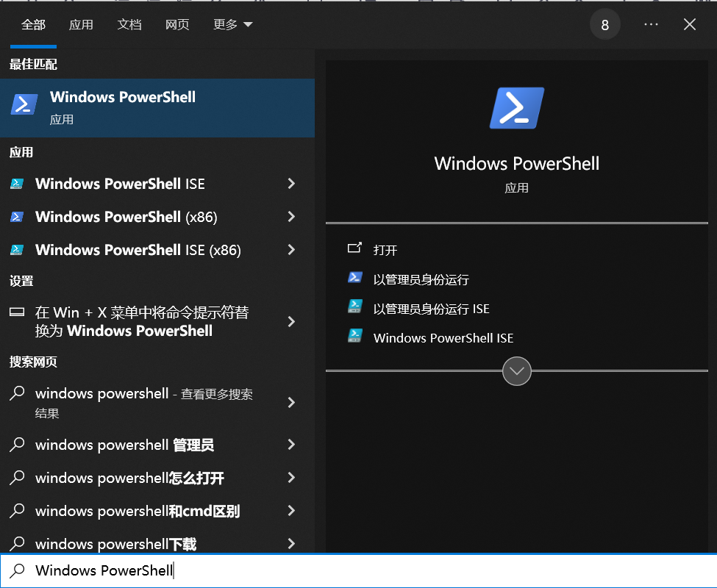
Task: Open Windows PowerShell (x86) app result
Action: 157,217
